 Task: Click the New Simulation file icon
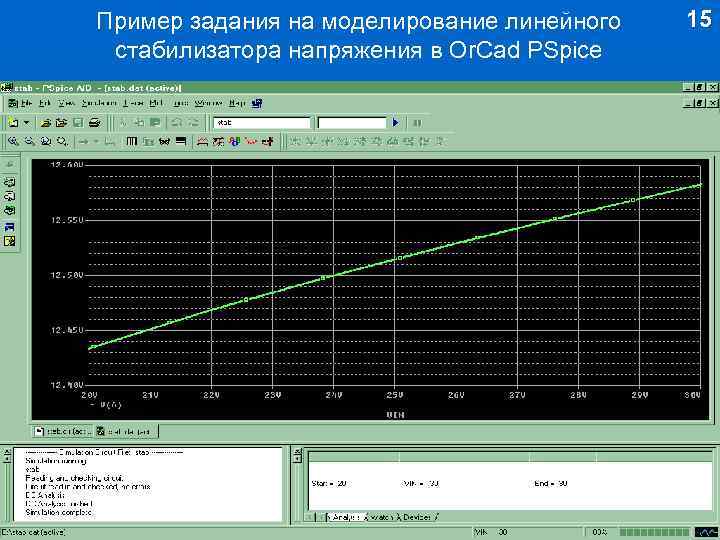click(13, 123)
